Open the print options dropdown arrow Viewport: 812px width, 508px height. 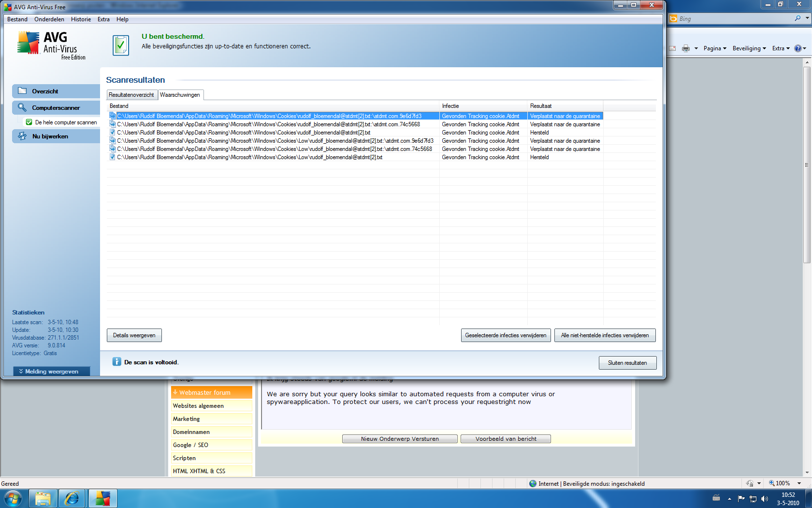click(x=696, y=48)
